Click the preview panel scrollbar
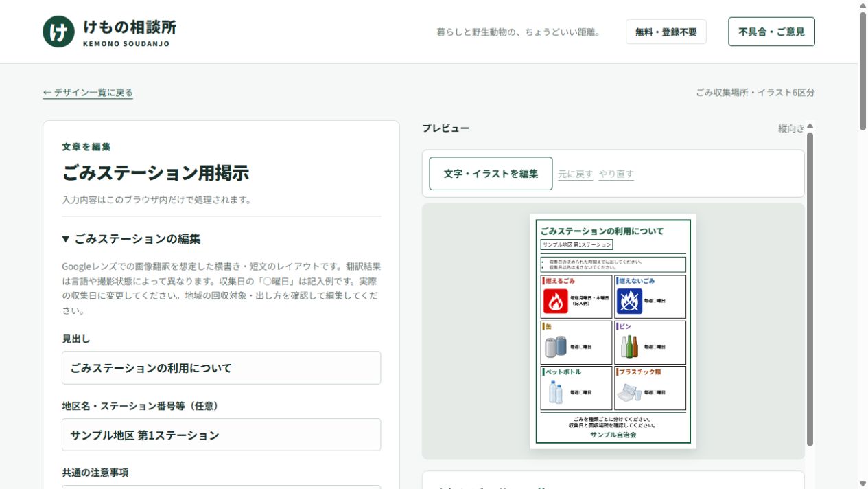 tap(810, 288)
